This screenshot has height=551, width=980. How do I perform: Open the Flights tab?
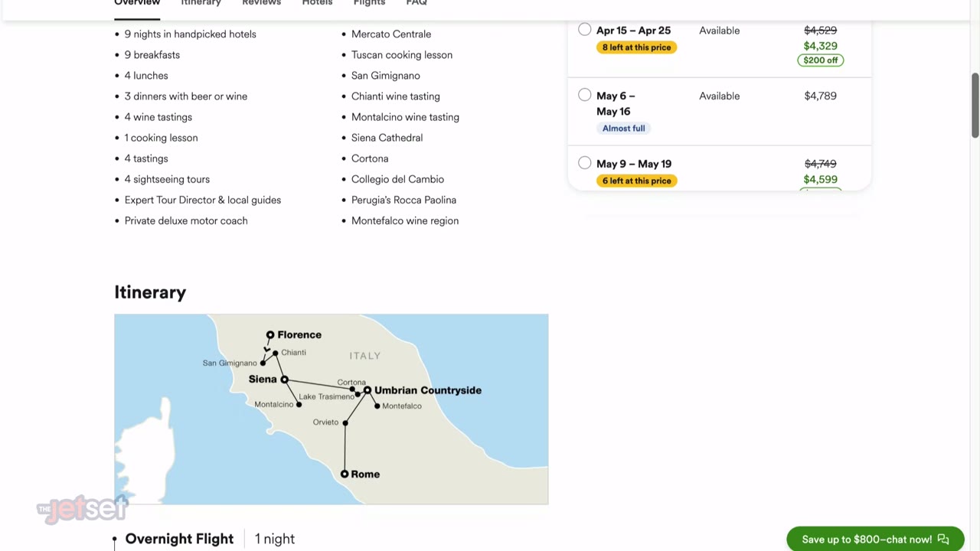(x=369, y=3)
